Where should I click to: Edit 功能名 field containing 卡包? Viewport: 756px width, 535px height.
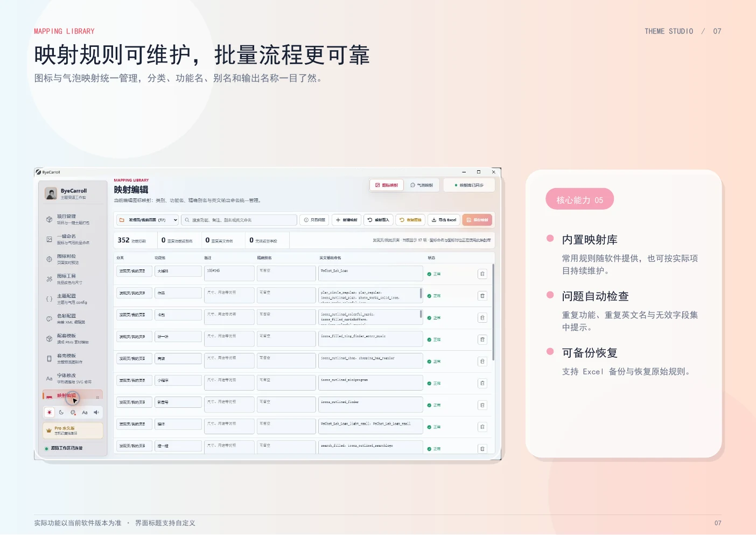pos(178,315)
